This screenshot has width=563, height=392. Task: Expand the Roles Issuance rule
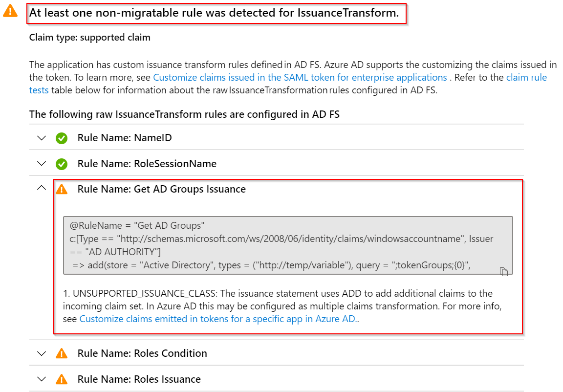(41, 379)
